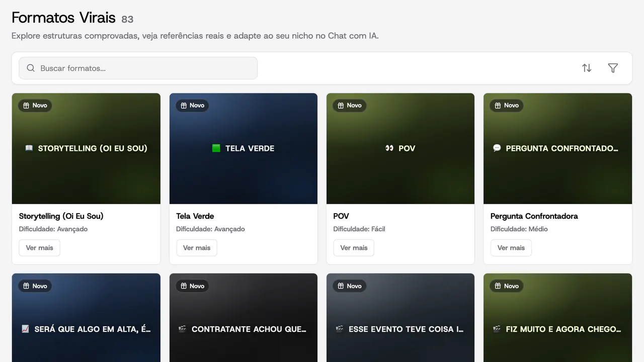
Task: Click the 83 formats count
Action: (127, 19)
